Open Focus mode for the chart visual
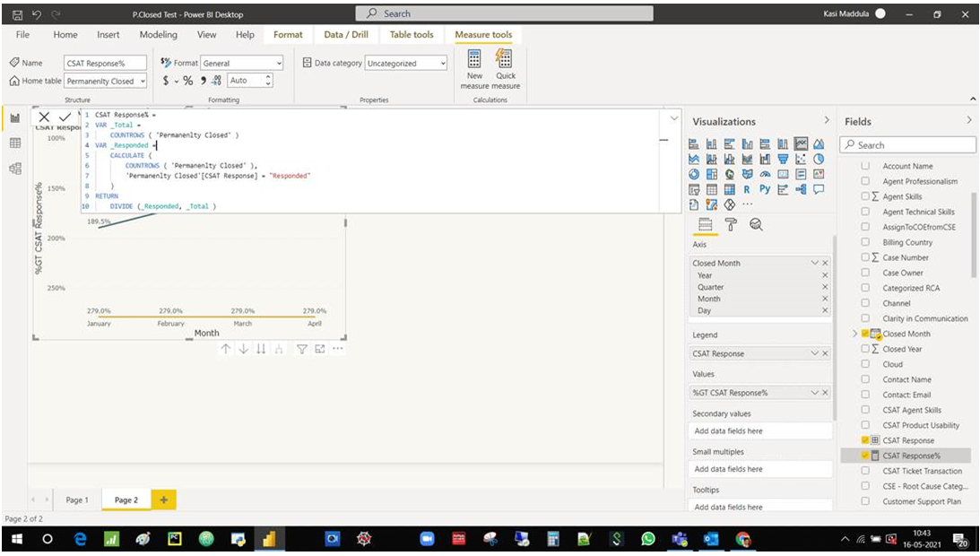Viewport: 980px width, 556px height. [x=320, y=349]
